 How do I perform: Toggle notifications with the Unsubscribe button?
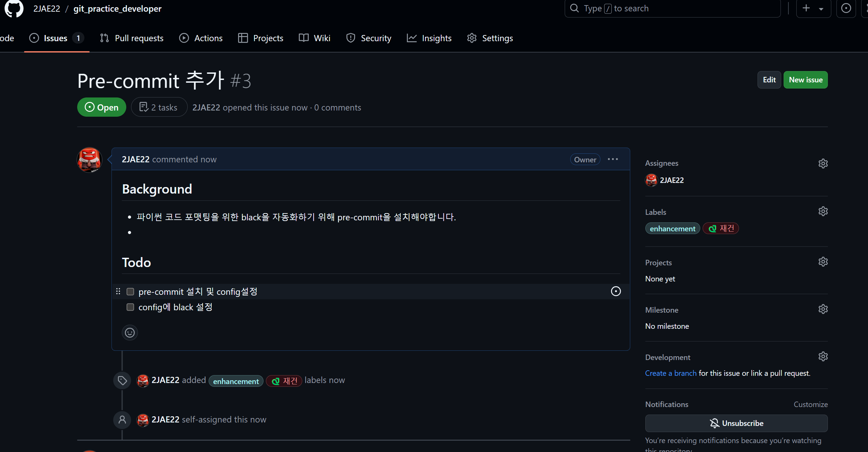pos(736,423)
